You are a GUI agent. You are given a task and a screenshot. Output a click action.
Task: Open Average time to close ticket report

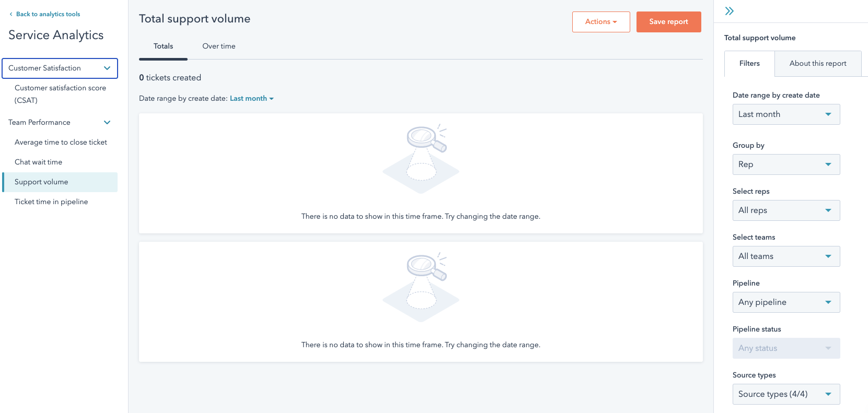60,142
